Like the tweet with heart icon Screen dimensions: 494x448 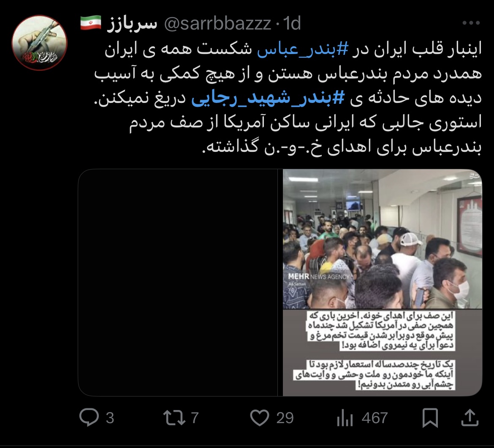point(260,418)
